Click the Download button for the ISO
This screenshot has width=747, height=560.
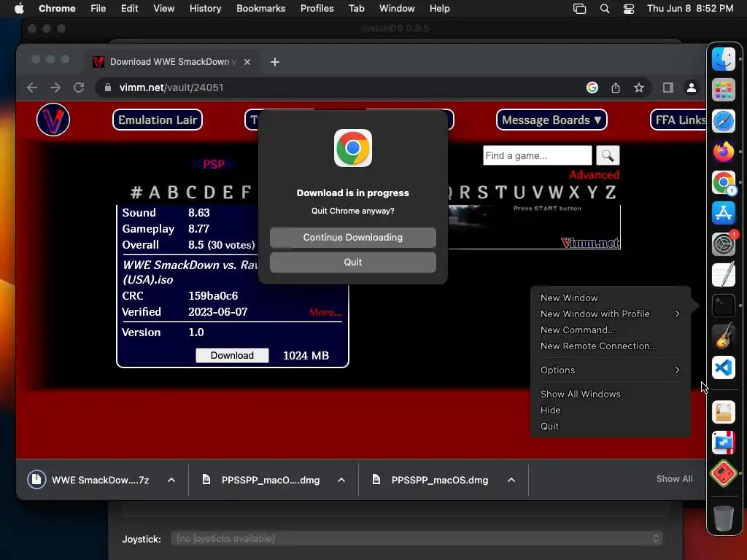232,356
